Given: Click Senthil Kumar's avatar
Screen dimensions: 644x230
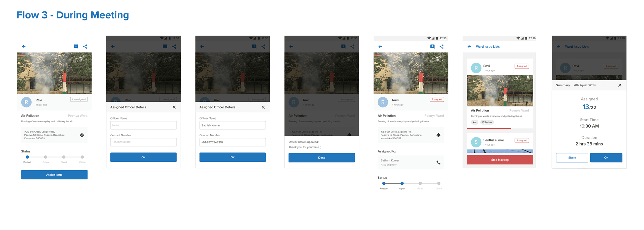Looking at the screenshot, I should tap(476, 142).
